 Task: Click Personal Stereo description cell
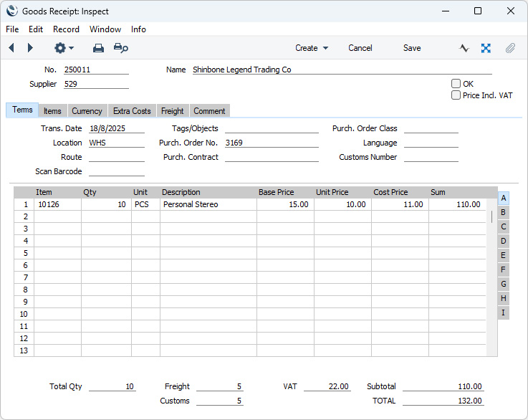pos(208,204)
